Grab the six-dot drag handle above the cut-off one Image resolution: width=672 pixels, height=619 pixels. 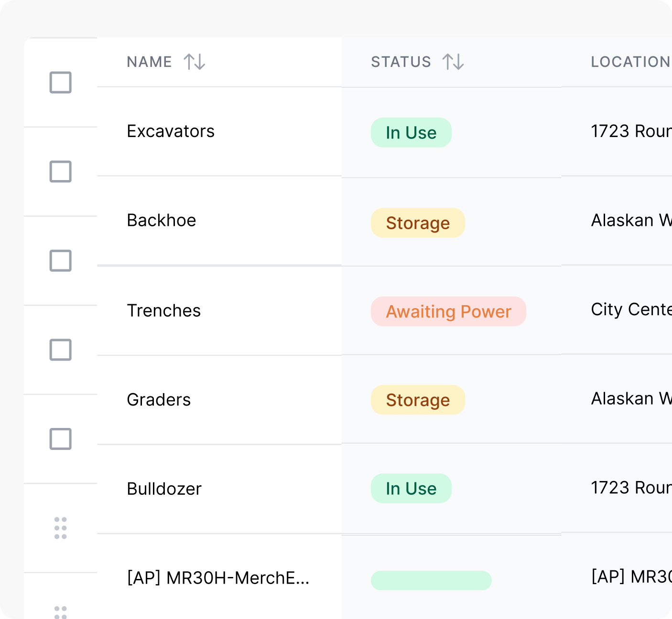coord(61,528)
